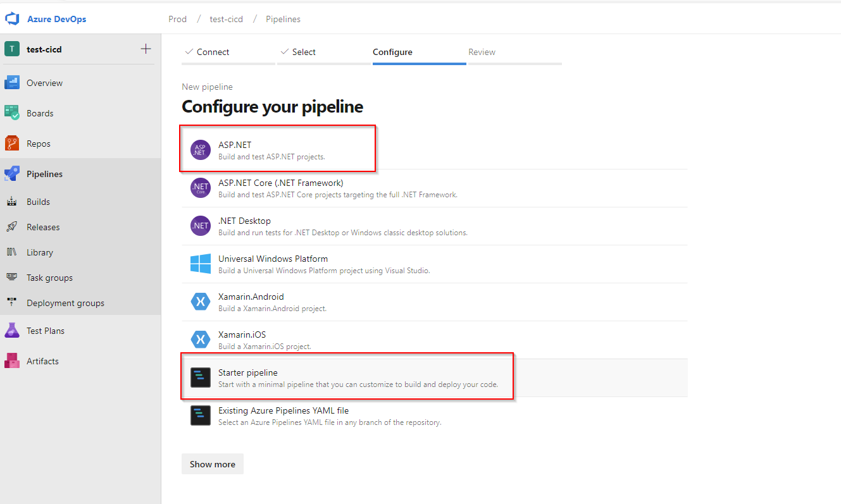Click 'Build and test ASP.NET projects.' description
The height and width of the screenshot is (504, 841).
(x=271, y=157)
